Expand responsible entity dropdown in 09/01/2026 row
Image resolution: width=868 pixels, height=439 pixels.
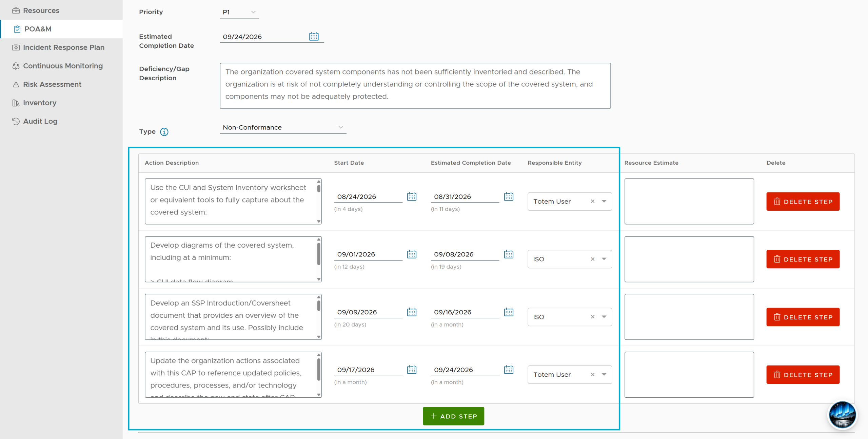(604, 259)
